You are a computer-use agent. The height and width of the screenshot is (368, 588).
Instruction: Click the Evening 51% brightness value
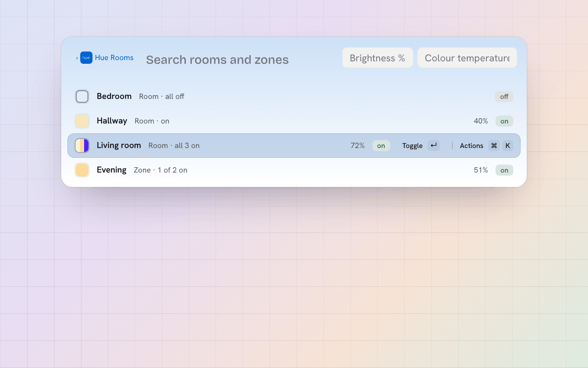(481, 170)
